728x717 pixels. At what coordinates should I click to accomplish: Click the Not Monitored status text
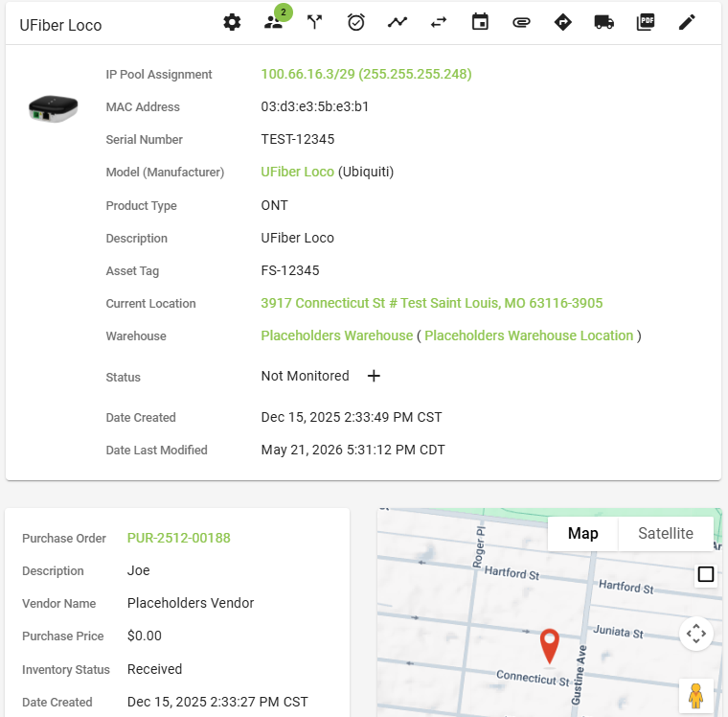click(x=305, y=376)
